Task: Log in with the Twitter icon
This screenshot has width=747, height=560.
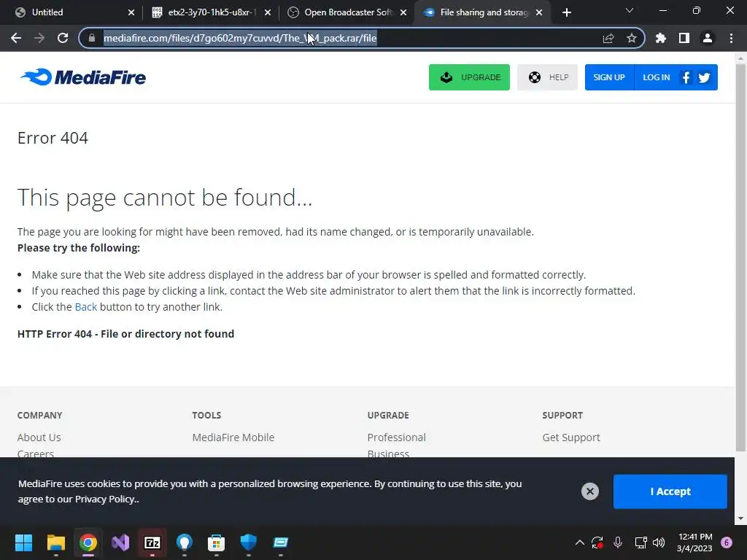Action: [x=704, y=77]
